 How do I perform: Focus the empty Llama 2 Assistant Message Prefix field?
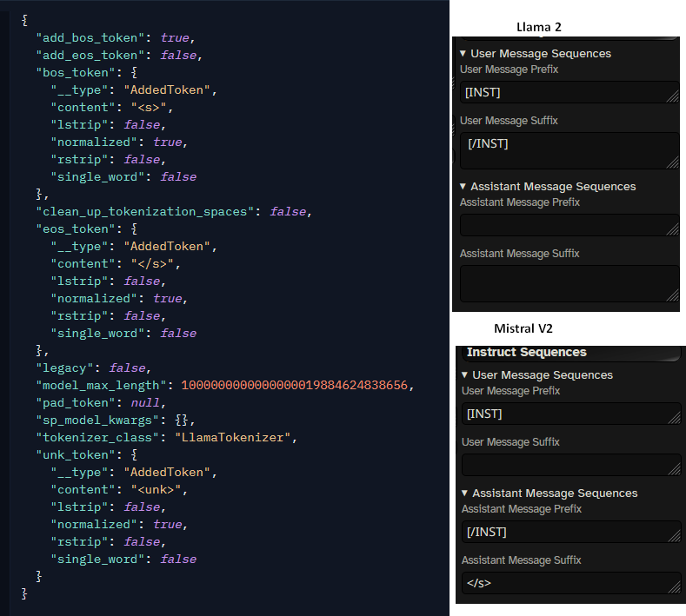569,225
